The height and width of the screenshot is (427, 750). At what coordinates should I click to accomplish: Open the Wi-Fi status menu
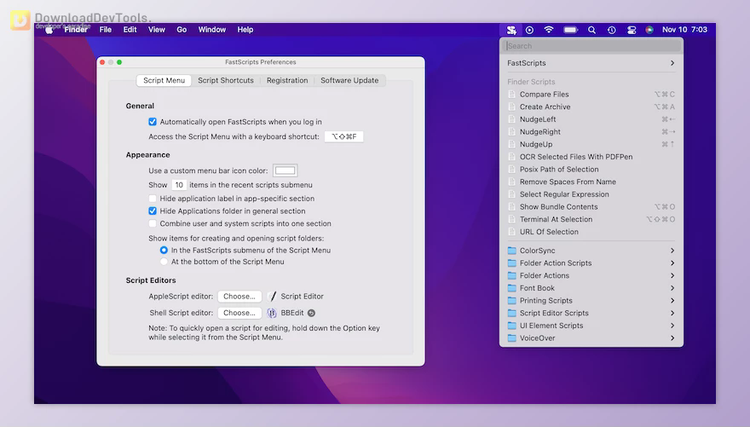[549, 30]
